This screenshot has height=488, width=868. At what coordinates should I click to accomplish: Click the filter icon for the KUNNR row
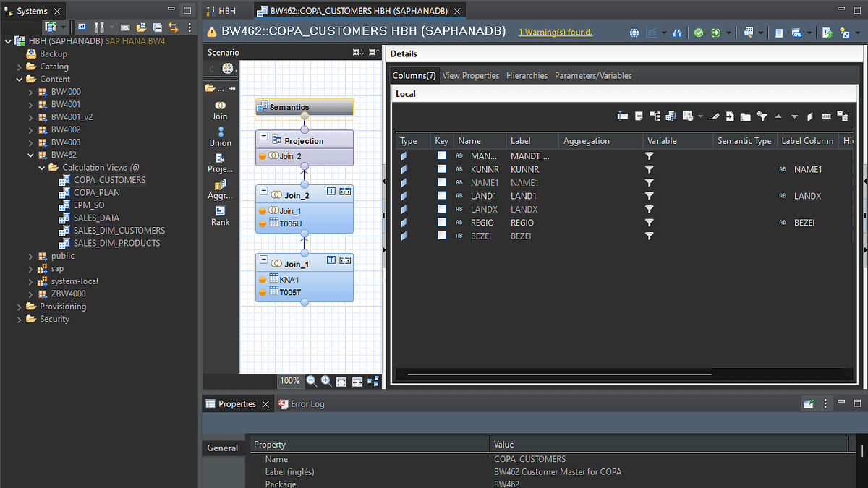(650, 169)
